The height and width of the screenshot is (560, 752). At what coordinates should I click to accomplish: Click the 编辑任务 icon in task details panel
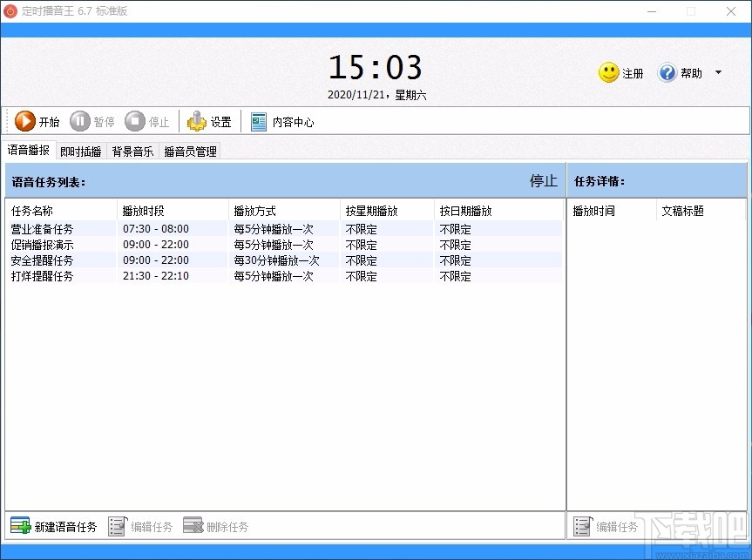tap(581, 527)
